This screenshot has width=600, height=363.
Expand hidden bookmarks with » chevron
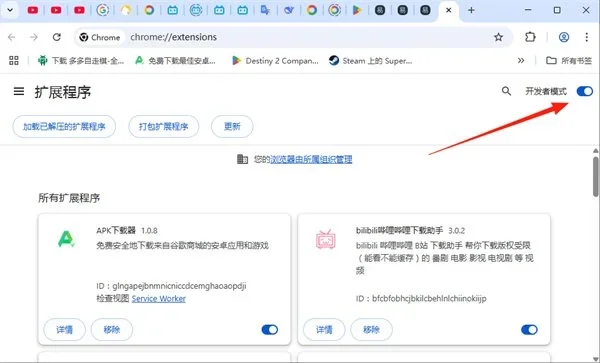521,60
